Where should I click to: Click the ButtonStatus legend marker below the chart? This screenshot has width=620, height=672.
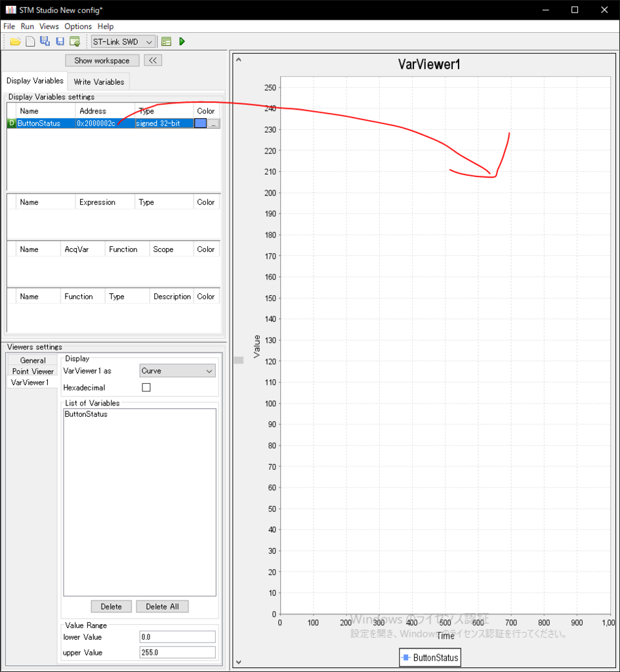pyautogui.click(x=405, y=657)
